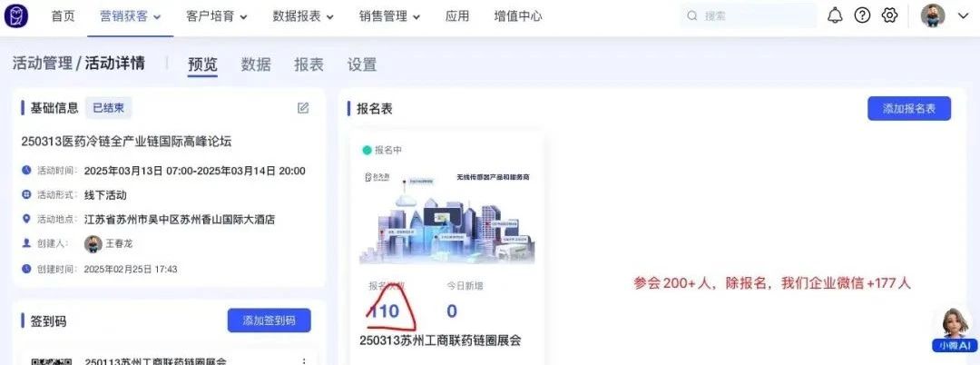Expand the account chevron next to the avatar
The width and height of the screenshot is (980, 365).
(963, 16)
